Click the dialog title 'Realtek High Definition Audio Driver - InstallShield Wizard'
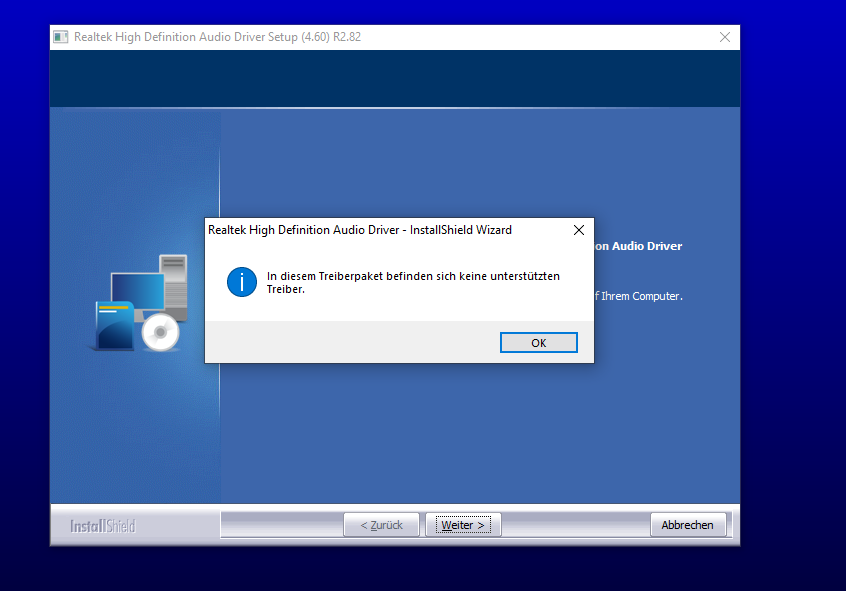The height and width of the screenshot is (591, 846). [360, 230]
